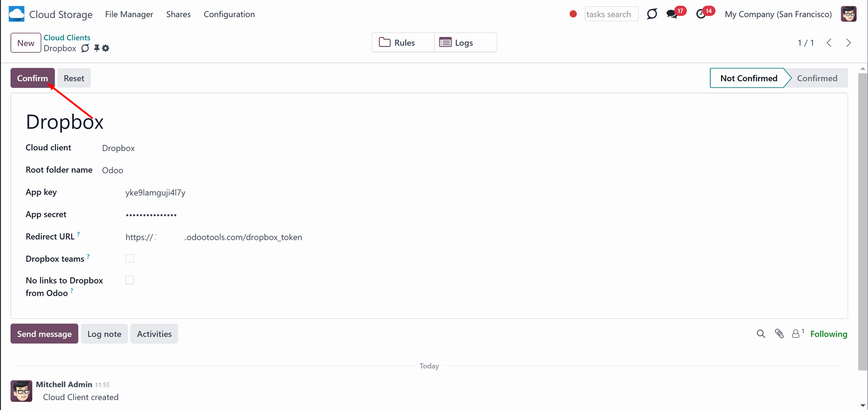
Task: Click Mitchell Admin's avatar in the message log
Action: coord(21,391)
